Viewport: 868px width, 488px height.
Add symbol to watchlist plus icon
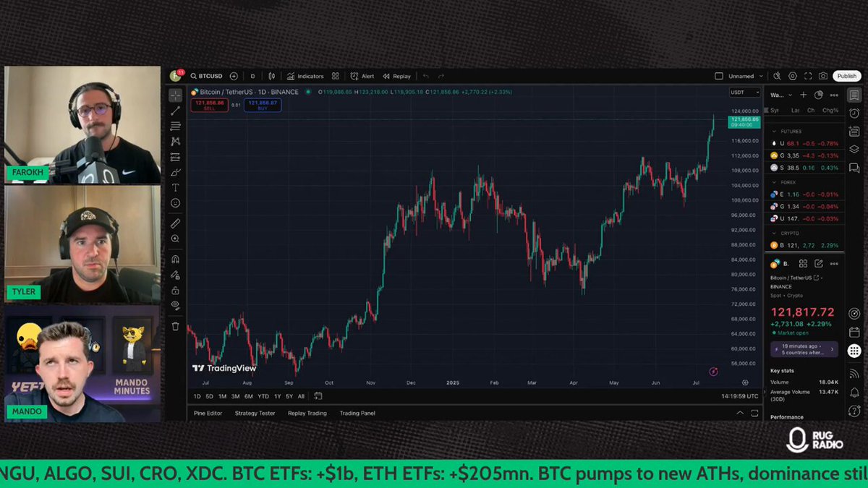803,95
